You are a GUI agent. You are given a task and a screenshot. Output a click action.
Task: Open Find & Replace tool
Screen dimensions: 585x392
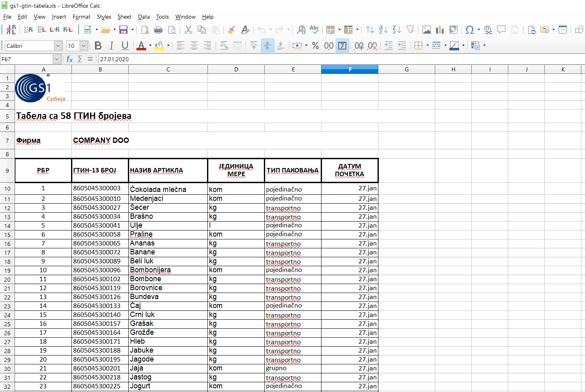[x=301, y=30]
